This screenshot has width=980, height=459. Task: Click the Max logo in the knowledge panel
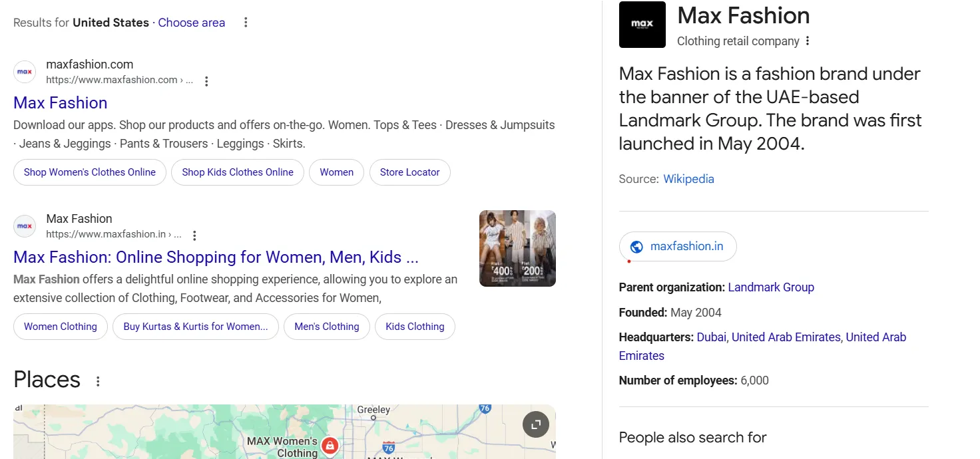point(642,25)
